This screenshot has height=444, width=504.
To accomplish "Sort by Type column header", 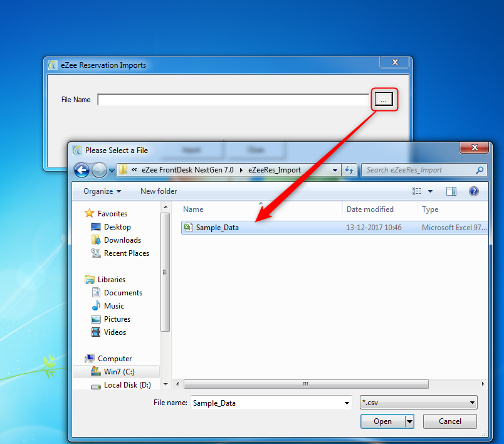I will coord(430,209).
